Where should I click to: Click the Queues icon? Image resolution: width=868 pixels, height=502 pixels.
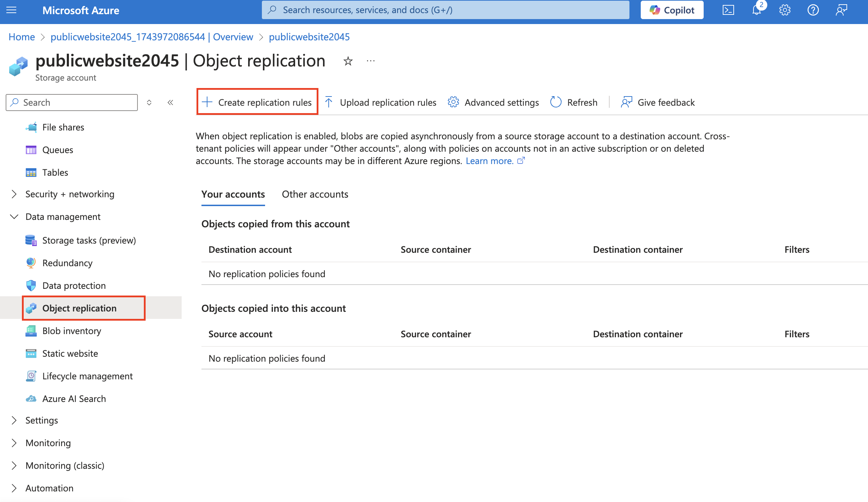tap(31, 150)
